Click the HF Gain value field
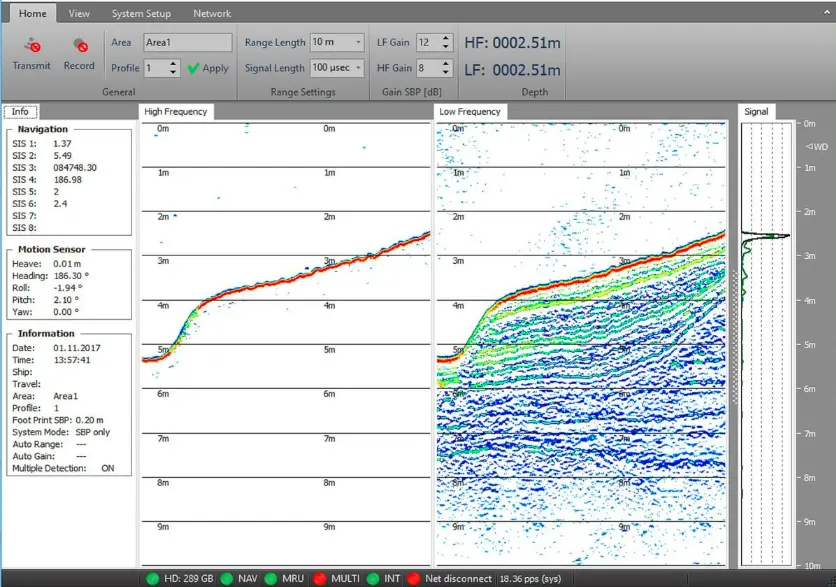The height and width of the screenshot is (587, 836). click(x=429, y=68)
